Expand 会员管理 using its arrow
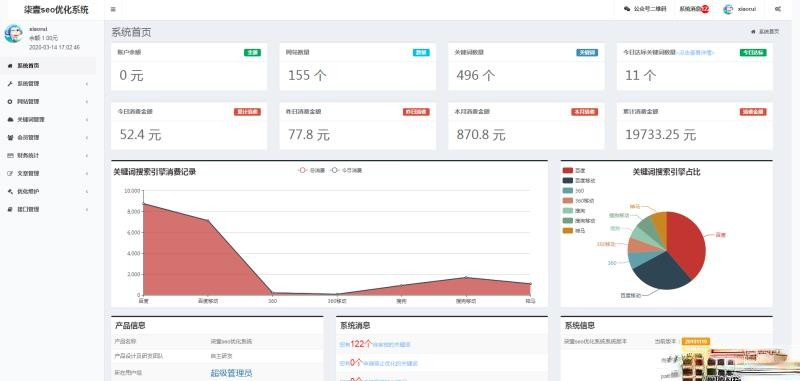Image resolution: width=800 pixels, height=381 pixels. (x=87, y=137)
